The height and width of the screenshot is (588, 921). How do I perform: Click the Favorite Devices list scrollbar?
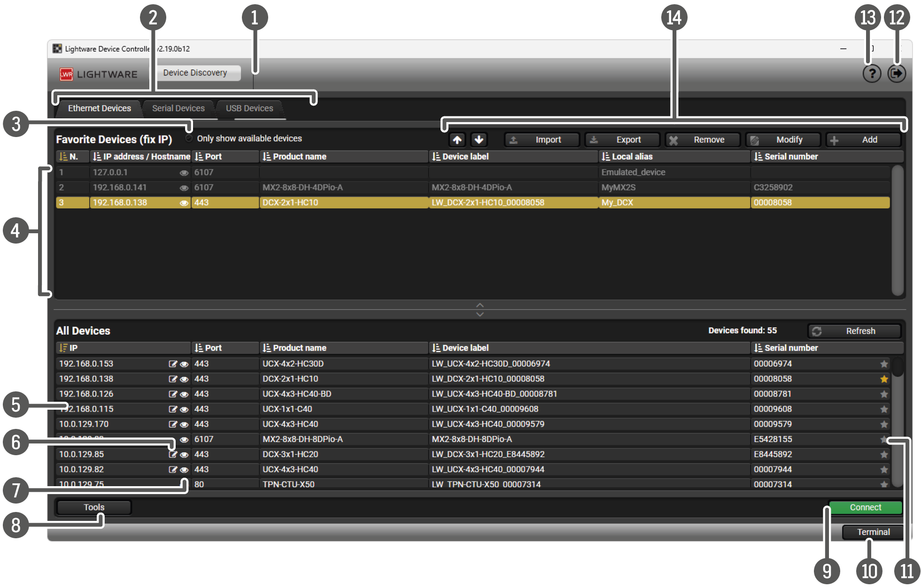[x=897, y=230]
